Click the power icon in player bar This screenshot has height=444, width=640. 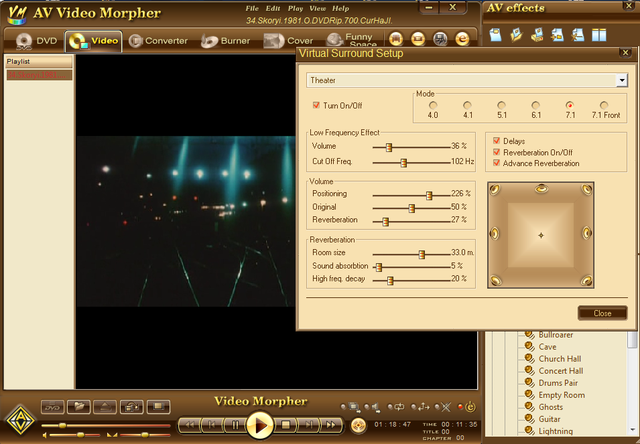[x=470, y=407]
